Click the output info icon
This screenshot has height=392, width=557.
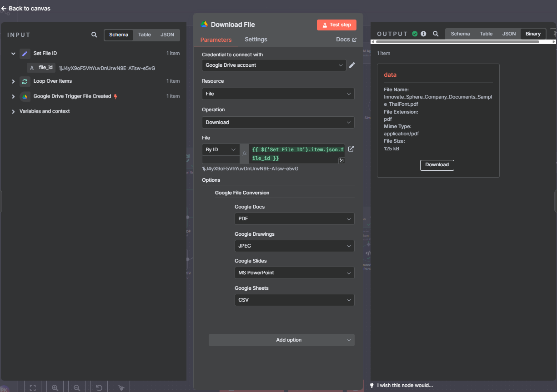(423, 34)
